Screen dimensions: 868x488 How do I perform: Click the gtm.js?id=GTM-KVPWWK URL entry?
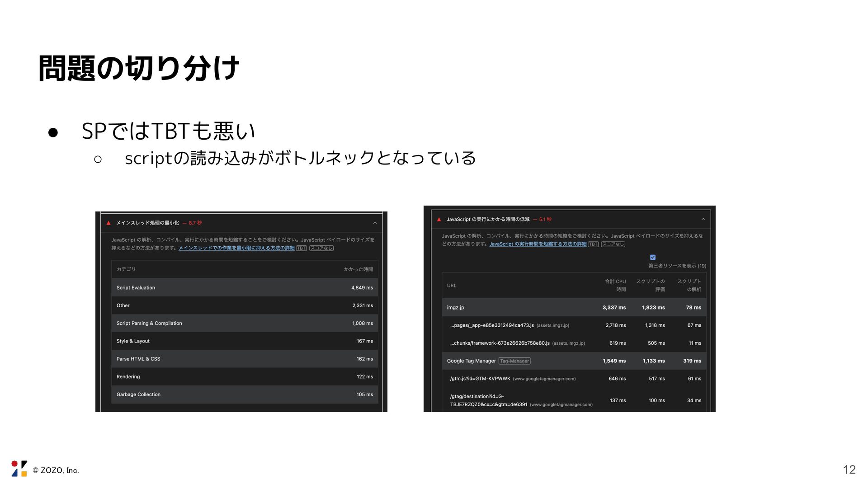click(x=480, y=379)
